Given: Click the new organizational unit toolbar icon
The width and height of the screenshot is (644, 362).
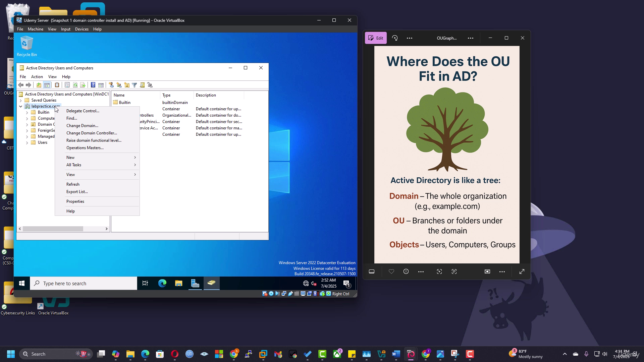Looking at the screenshot, I should [x=127, y=85].
